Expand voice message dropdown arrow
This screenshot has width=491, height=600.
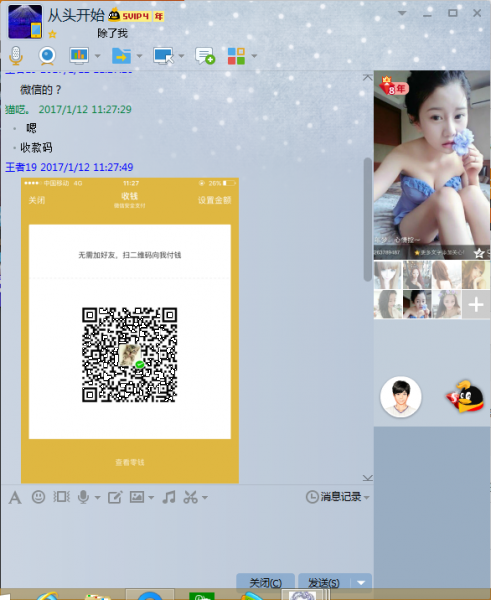click(97, 498)
